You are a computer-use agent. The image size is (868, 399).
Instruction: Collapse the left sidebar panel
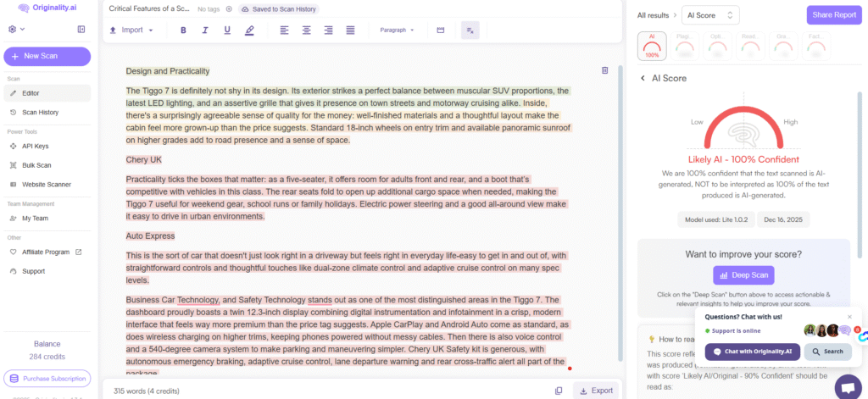coord(81,30)
